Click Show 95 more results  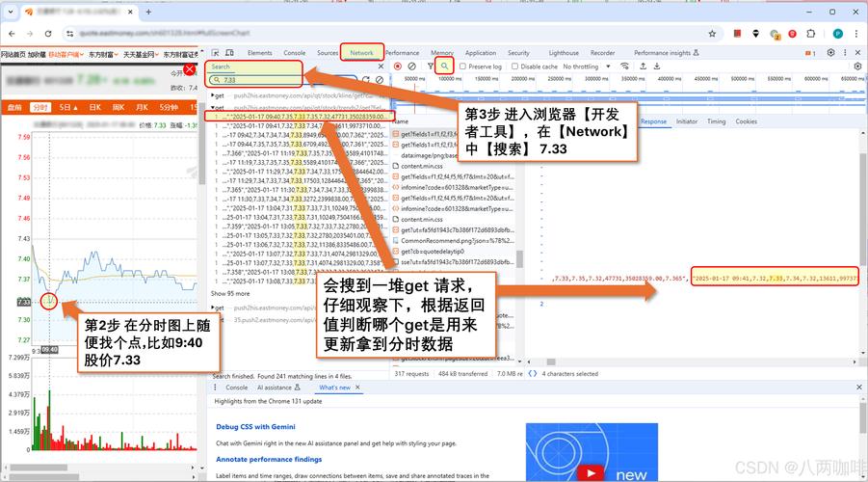pyautogui.click(x=229, y=294)
